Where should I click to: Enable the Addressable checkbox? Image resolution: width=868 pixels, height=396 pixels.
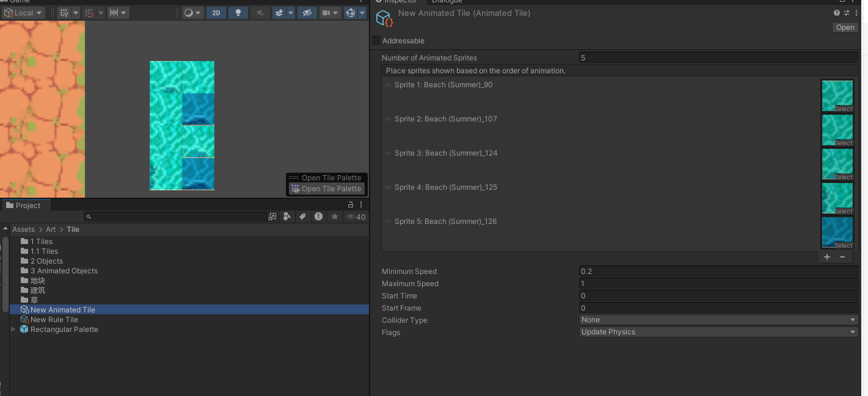376,40
